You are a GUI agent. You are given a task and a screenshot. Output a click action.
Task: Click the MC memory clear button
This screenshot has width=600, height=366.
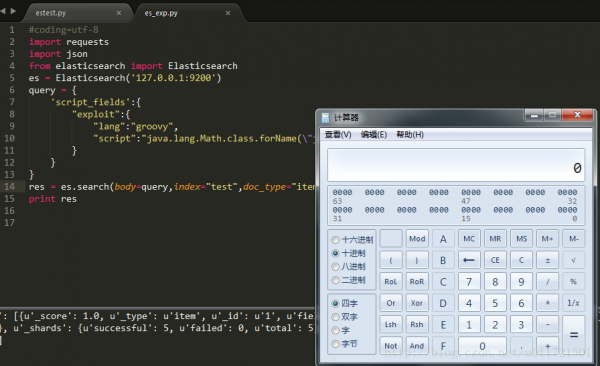(469, 239)
